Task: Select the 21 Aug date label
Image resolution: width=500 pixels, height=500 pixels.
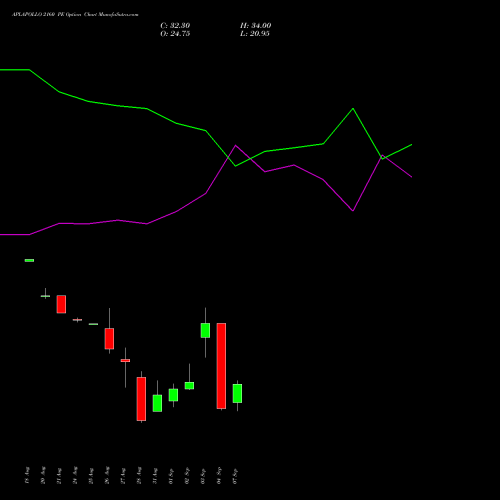Action: coord(59,476)
